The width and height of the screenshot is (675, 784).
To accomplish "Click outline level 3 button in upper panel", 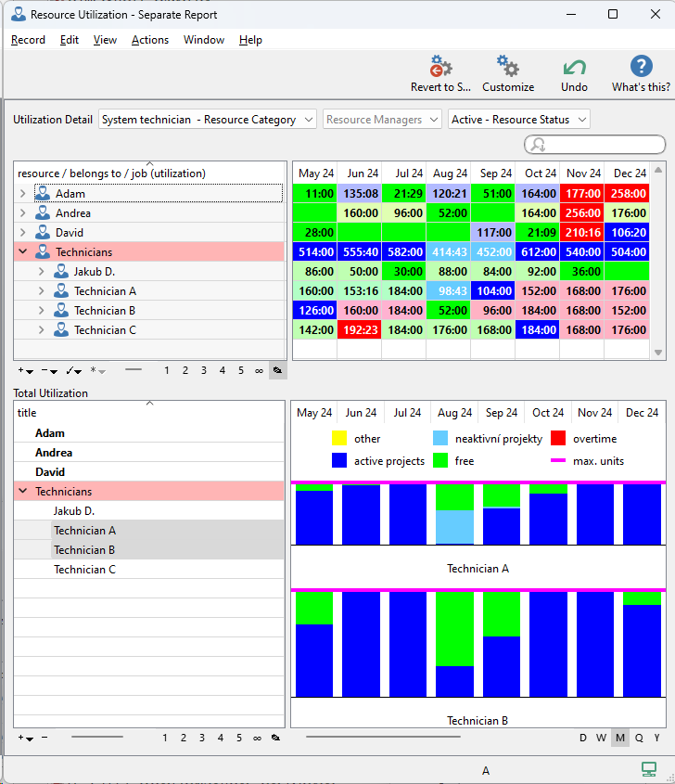I will click(203, 370).
